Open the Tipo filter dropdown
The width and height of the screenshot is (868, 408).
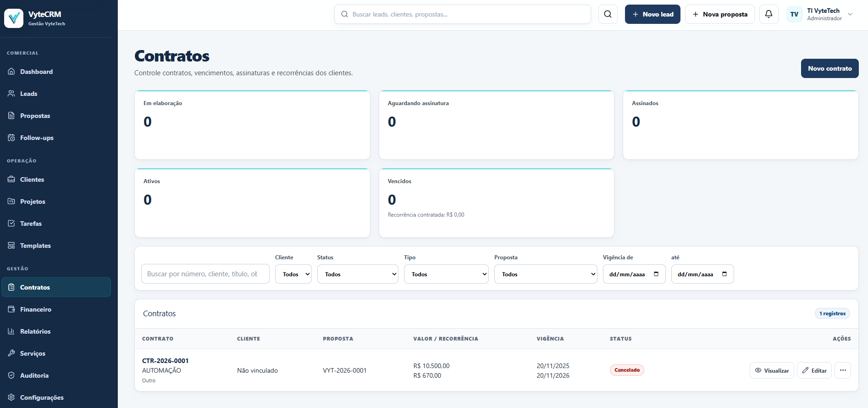click(x=446, y=274)
